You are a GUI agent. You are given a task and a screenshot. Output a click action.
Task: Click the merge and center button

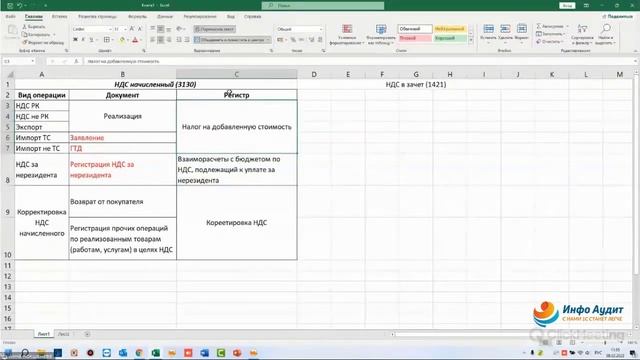(229, 40)
